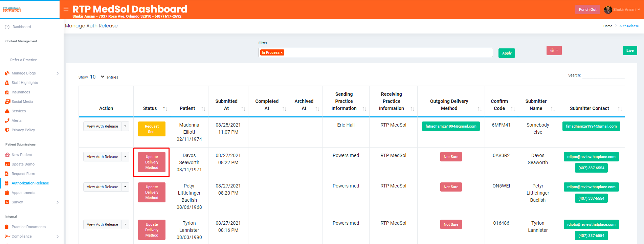
Task: Click the Staff Highlights icon
Action: (7, 83)
